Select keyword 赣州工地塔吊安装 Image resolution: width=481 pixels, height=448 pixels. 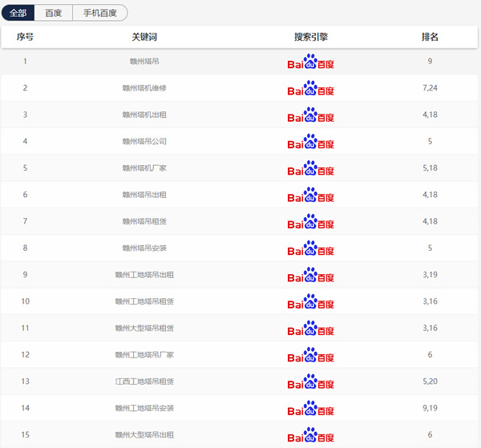coord(144,408)
